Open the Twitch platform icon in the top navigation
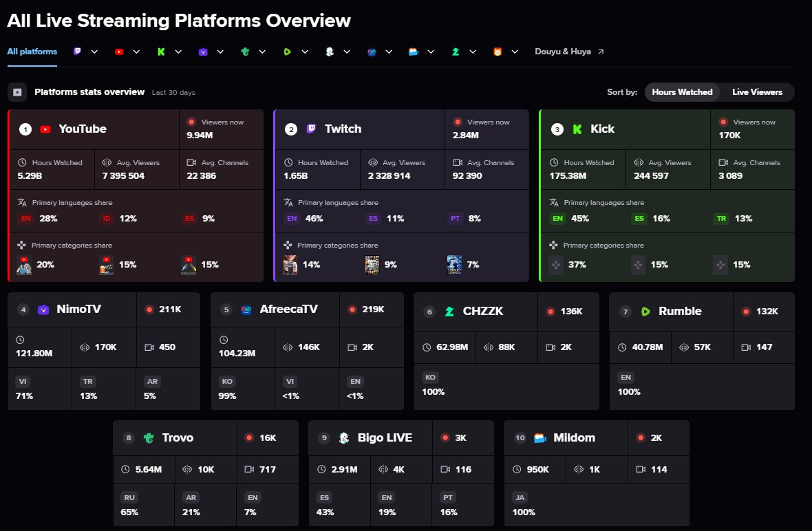The image size is (812, 531). (x=77, y=51)
